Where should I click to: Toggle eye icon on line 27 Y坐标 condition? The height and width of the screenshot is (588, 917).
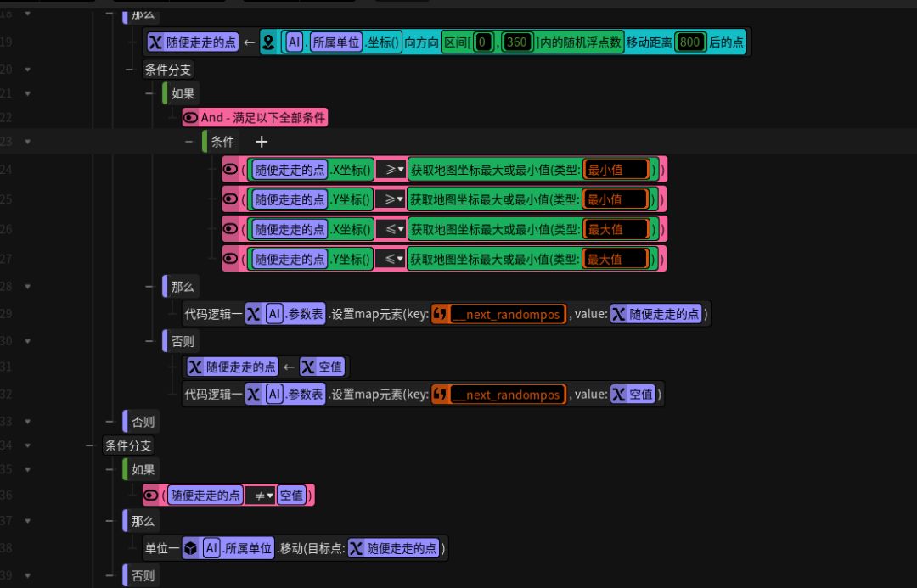tap(230, 258)
